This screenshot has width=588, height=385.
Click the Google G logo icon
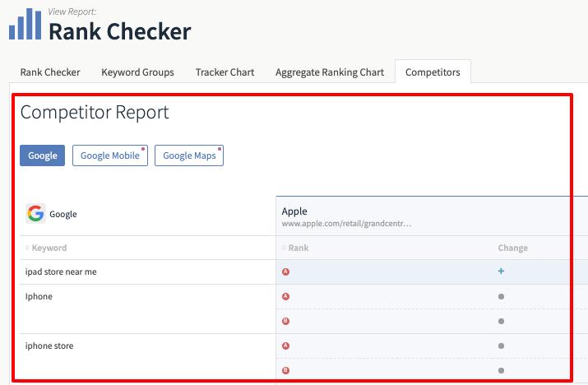click(x=35, y=214)
